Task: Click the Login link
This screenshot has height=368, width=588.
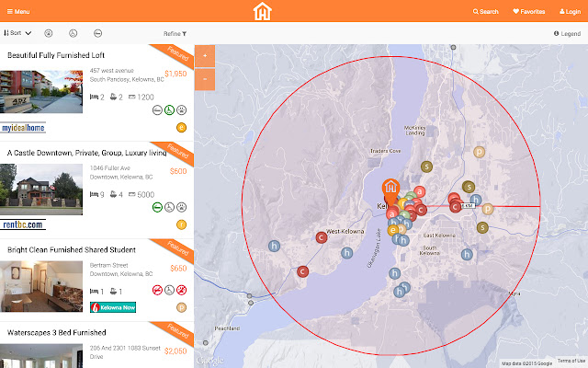Action: click(x=569, y=12)
